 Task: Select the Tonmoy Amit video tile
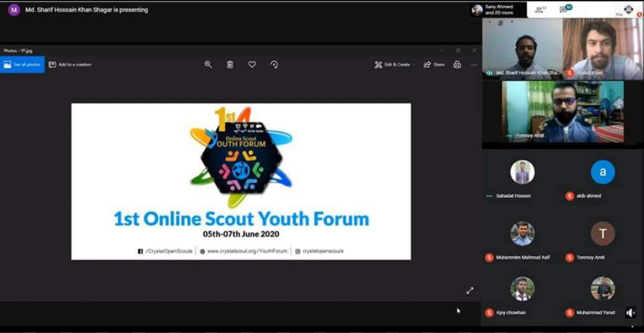[x=563, y=111]
